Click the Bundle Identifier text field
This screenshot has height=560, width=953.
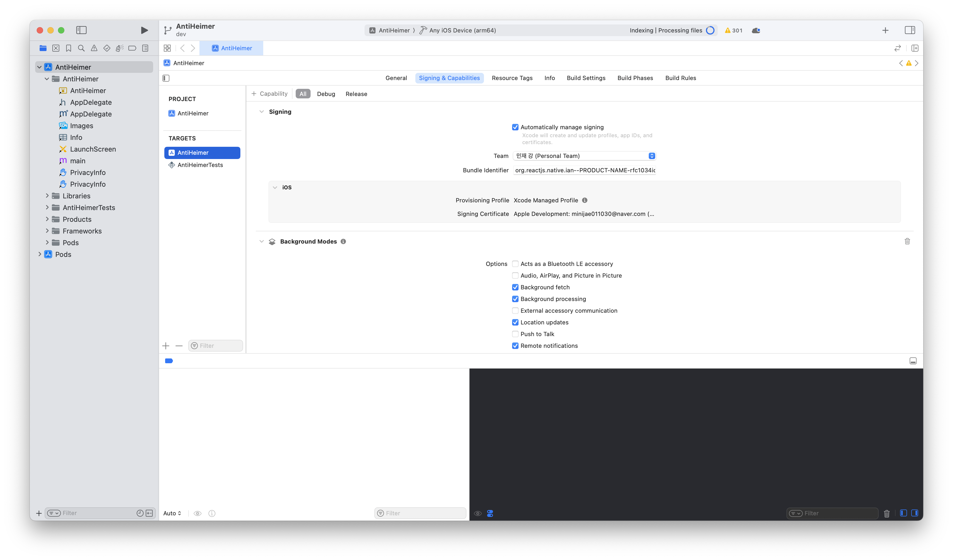click(x=584, y=170)
